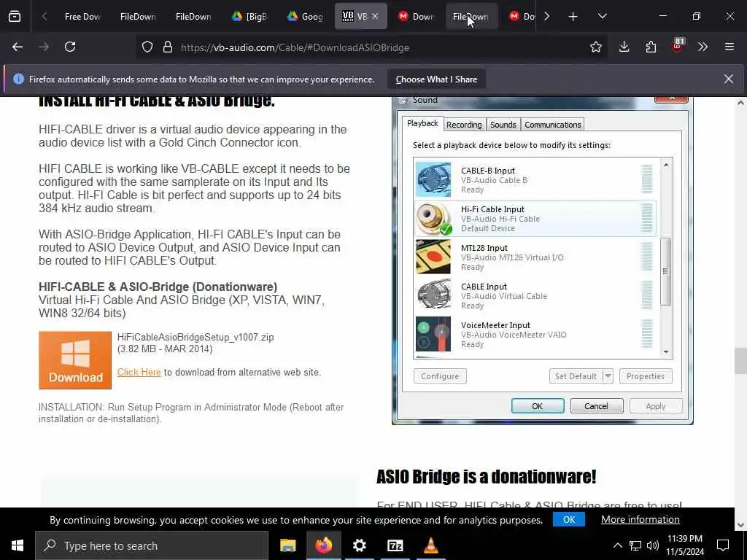The height and width of the screenshot is (560, 747).
Task: Open Settings gear from the taskbar
Action: pyautogui.click(x=359, y=545)
